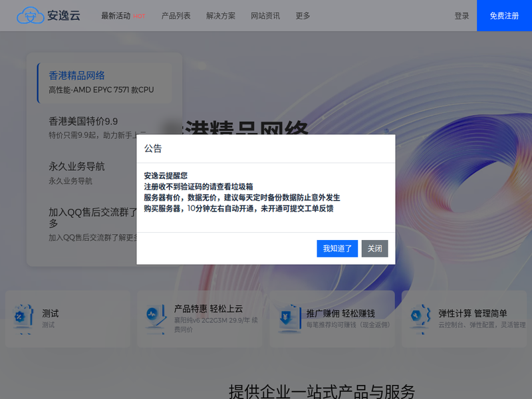Click the 购买服务器，10分钟左右自动开通 line
Screen dimensions: 532x399
click(239, 208)
